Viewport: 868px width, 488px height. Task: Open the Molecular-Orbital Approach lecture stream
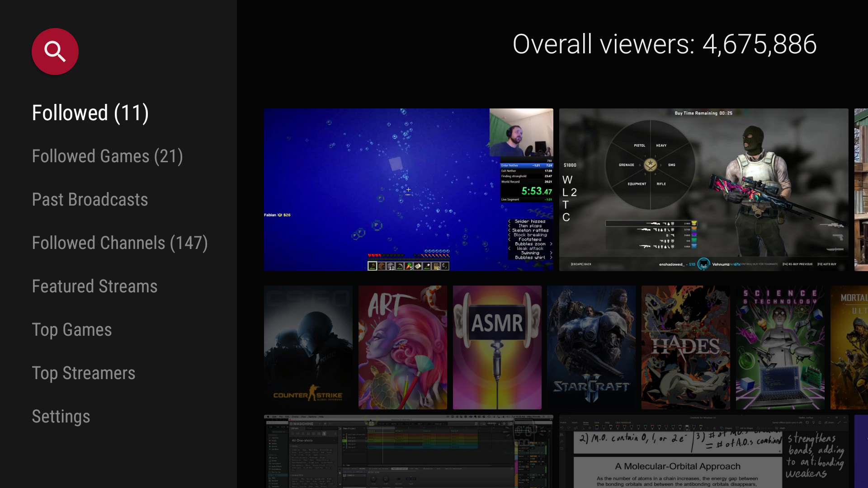[x=703, y=451]
